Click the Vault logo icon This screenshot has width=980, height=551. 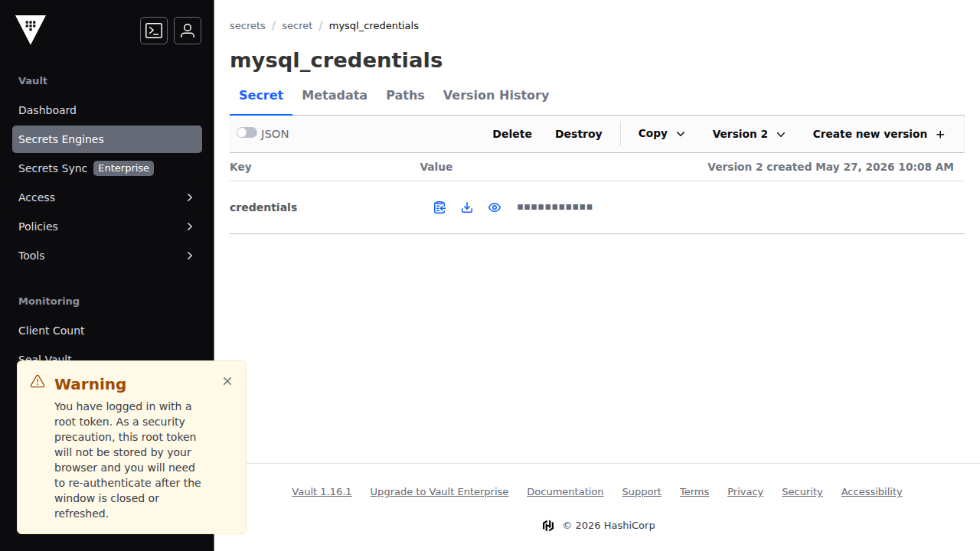pyautogui.click(x=31, y=30)
